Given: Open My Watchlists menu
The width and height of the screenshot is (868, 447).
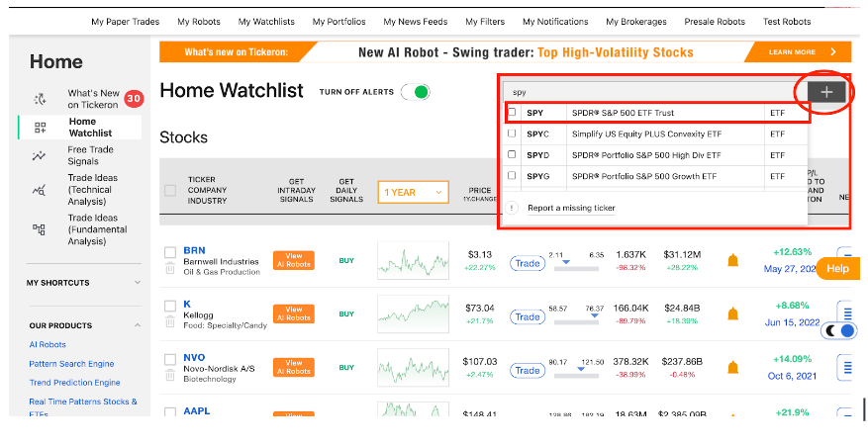Looking at the screenshot, I should (x=266, y=22).
